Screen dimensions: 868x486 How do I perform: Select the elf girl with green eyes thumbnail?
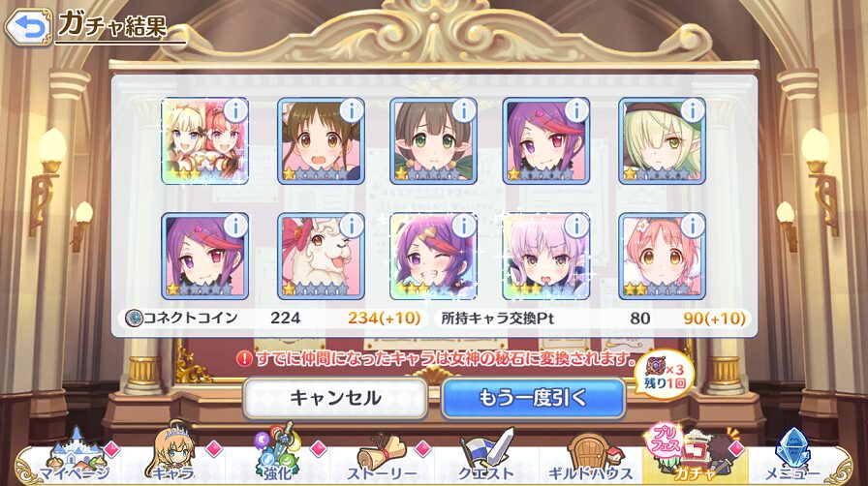[433, 141]
